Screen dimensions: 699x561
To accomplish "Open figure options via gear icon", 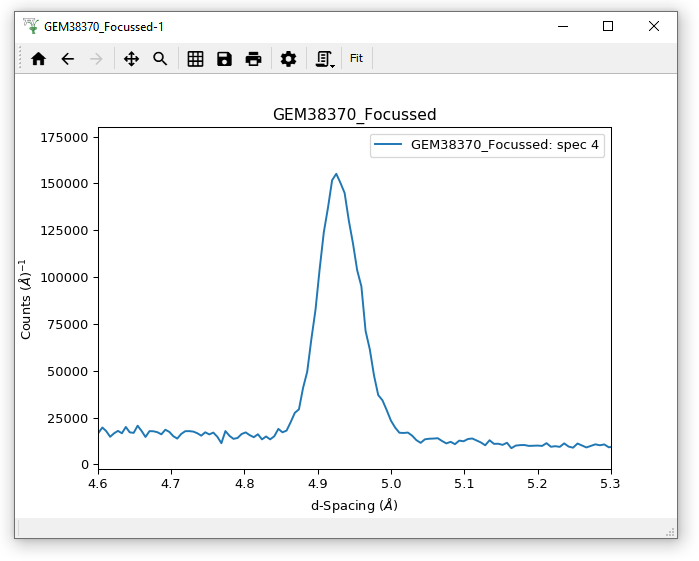I will click(x=289, y=59).
